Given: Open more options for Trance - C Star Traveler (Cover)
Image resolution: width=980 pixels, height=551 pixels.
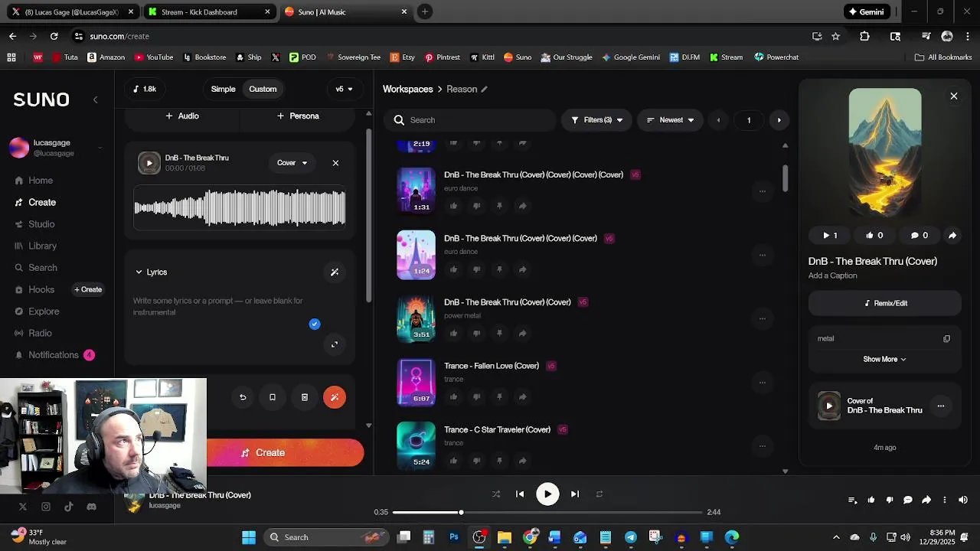Looking at the screenshot, I should 762,445.
